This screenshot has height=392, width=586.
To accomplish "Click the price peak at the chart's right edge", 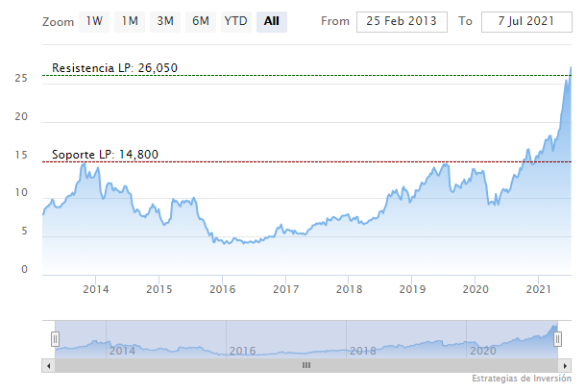I will pyautogui.click(x=571, y=68).
